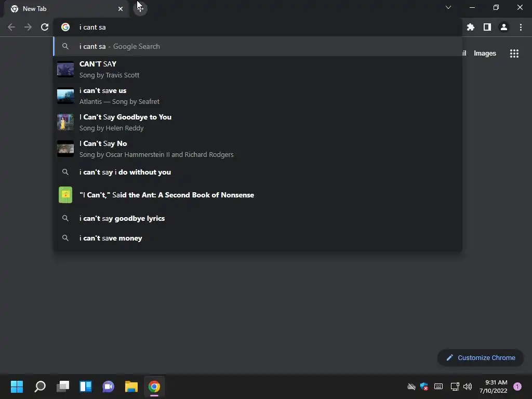
Task: Select 'I Can't Say Goodbye to You' suggestion
Action: pyautogui.click(x=258, y=122)
